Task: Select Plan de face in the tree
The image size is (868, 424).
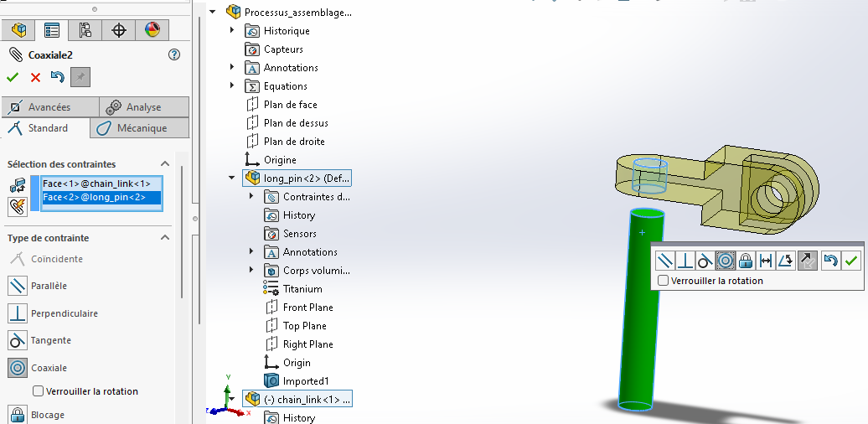Action: pyautogui.click(x=282, y=105)
